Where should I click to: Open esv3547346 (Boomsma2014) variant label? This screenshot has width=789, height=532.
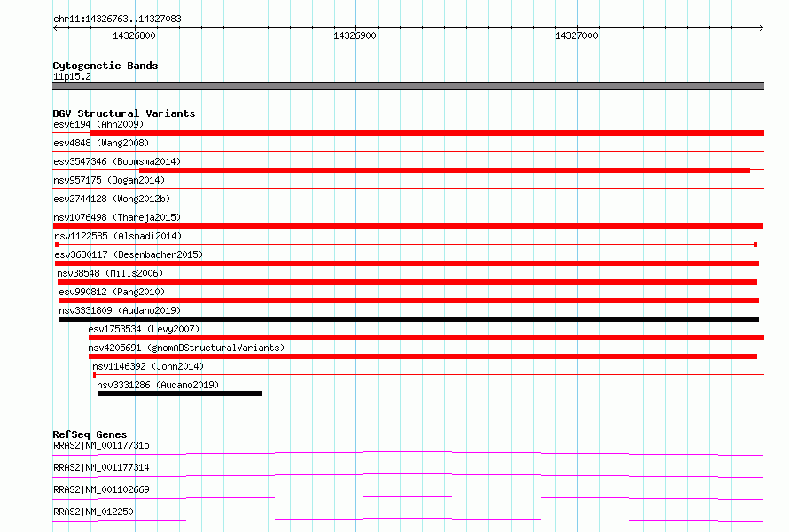[x=117, y=161]
